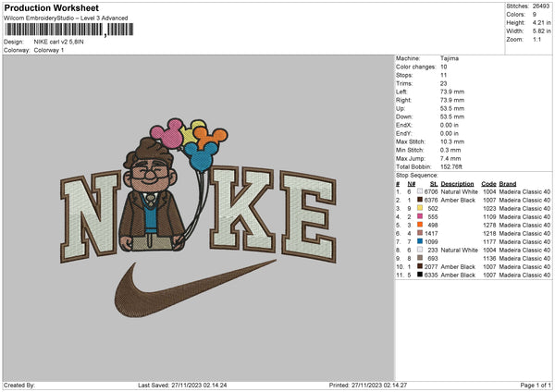555x392 pixels.
Task: Click thread code "1177" in row 7
Action: tap(489, 241)
